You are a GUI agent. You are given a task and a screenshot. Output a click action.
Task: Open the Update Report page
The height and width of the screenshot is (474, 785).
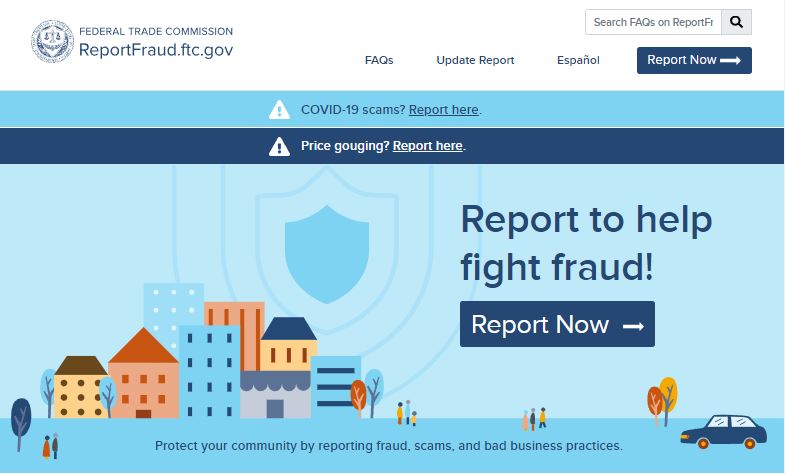pos(475,60)
